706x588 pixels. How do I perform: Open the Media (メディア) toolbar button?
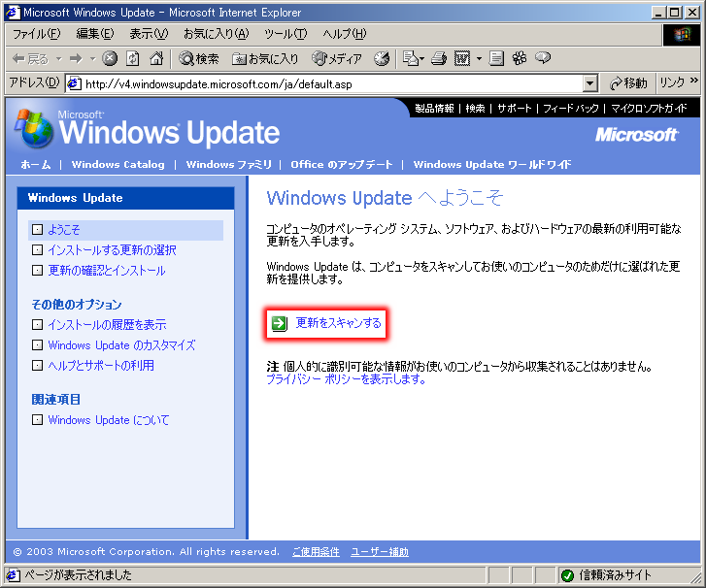(337, 58)
